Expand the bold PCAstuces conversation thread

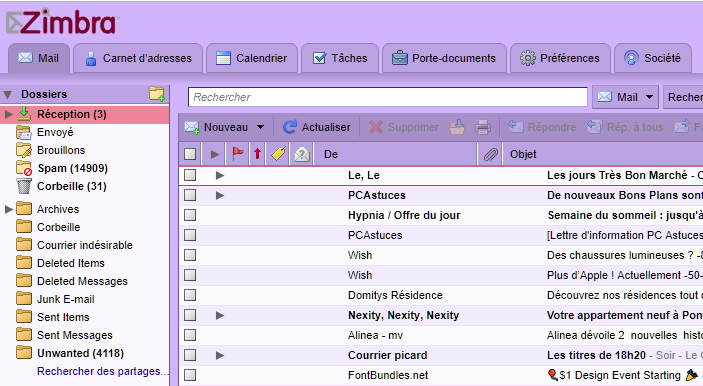220,195
